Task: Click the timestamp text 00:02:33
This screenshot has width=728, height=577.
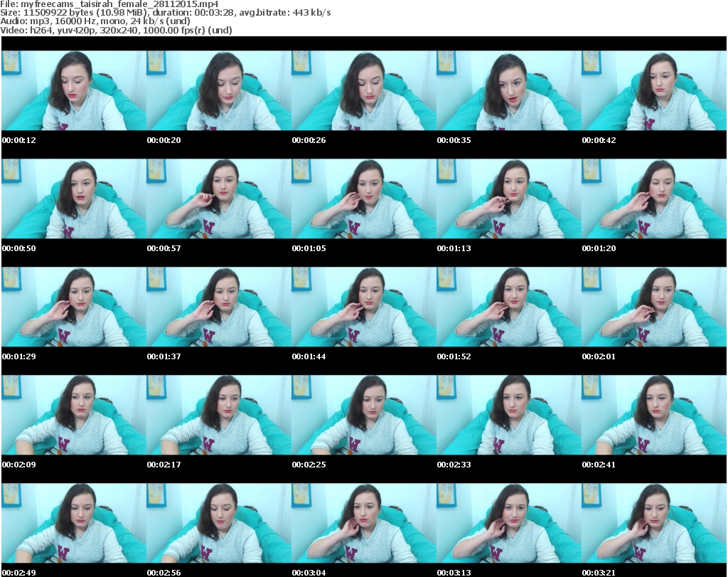Action: pyautogui.click(x=454, y=465)
